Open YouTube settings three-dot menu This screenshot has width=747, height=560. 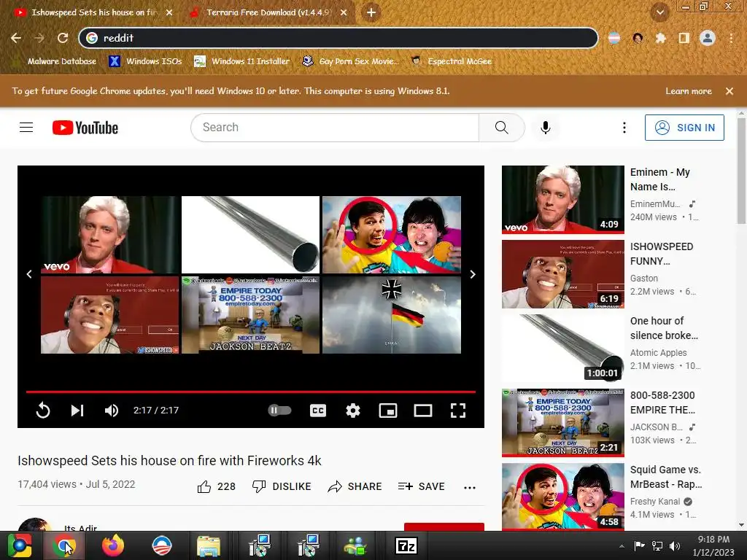pyautogui.click(x=624, y=128)
